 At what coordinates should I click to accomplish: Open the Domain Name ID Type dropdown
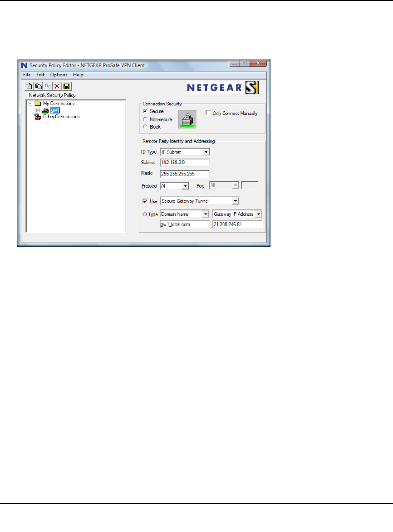[206, 214]
